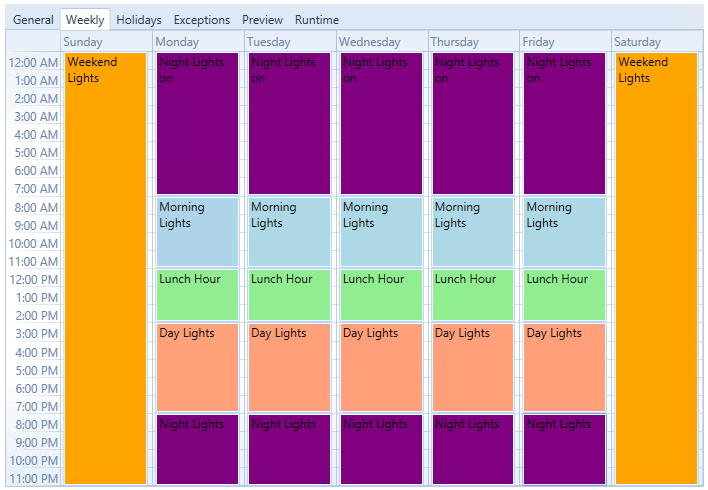Click the Saturday column header

[637, 42]
